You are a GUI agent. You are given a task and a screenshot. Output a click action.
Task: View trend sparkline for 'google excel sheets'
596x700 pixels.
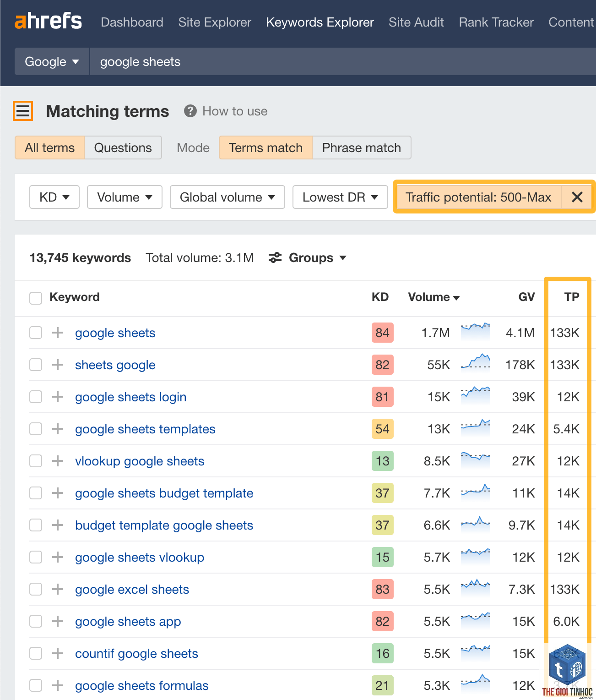pos(476,587)
